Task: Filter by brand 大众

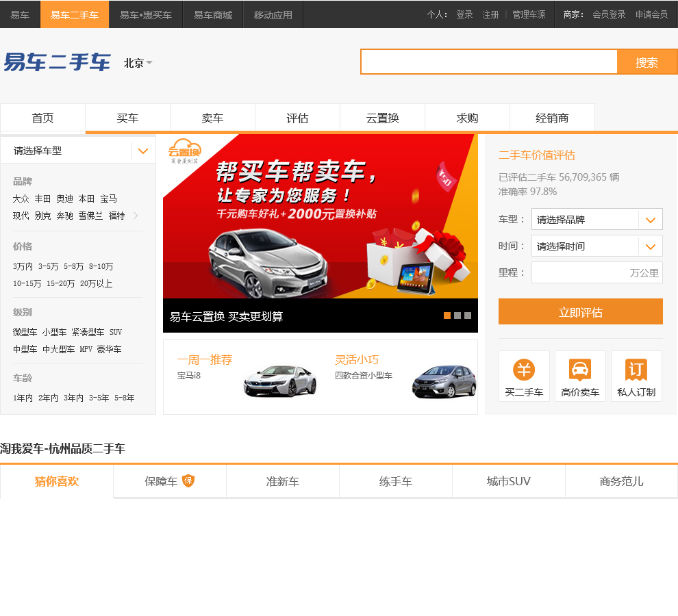Action: pos(21,198)
